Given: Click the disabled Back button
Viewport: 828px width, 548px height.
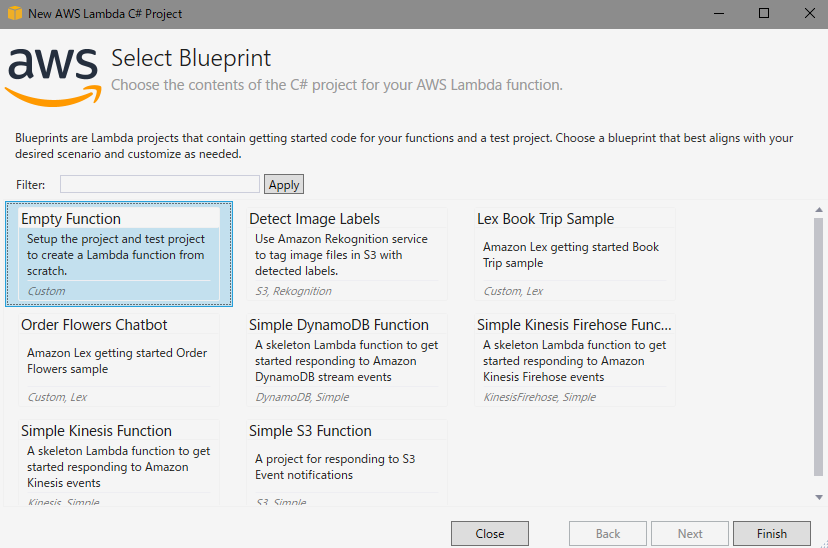Looking at the screenshot, I should [608, 533].
